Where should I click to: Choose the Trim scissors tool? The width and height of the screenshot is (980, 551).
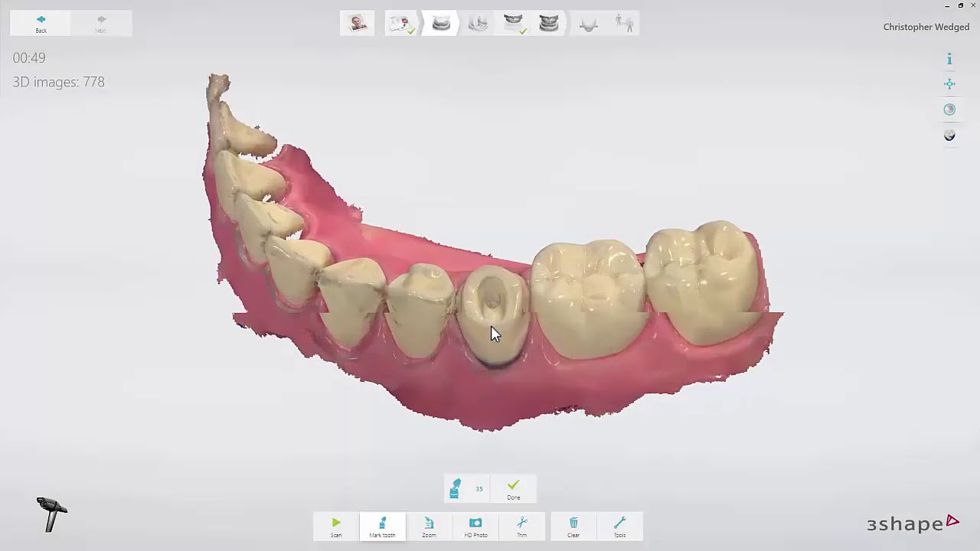[521, 527]
